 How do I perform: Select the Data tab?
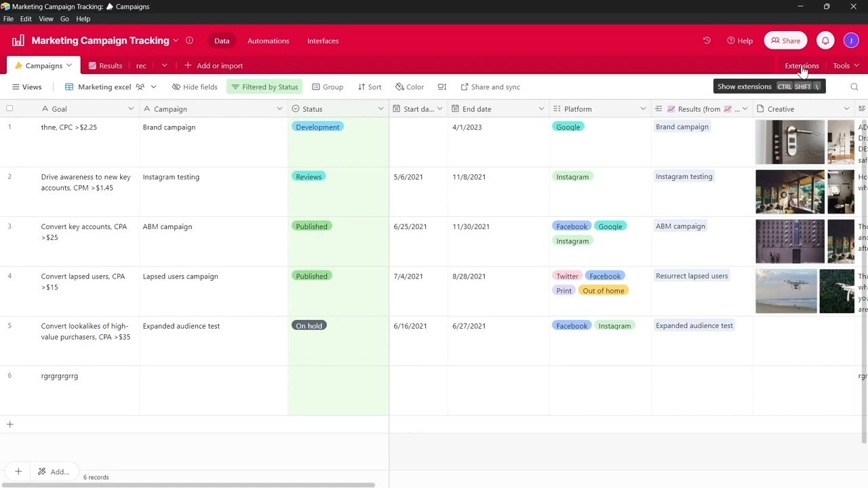[x=222, y=41]
